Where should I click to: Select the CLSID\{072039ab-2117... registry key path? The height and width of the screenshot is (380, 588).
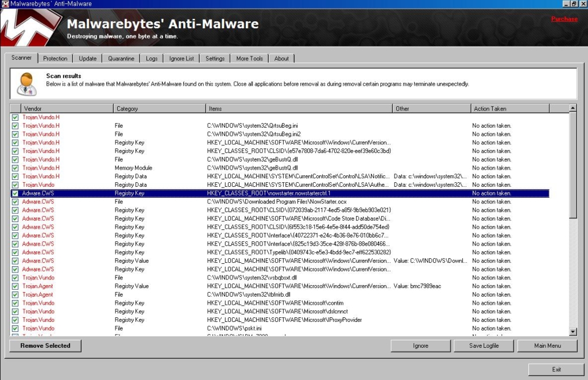pyautogui.click(x=299, y=210)
